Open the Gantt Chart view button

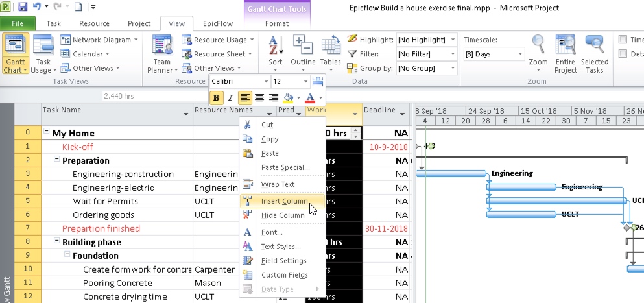coord(15,55)
